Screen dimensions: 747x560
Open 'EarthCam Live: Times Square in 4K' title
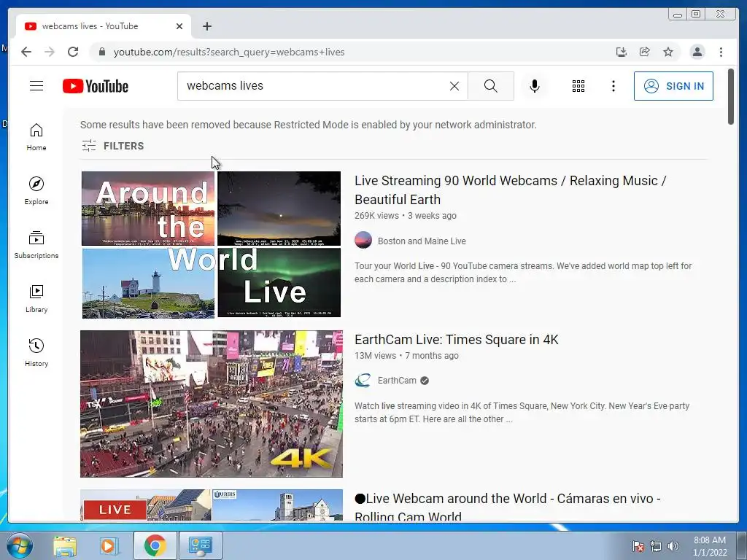click(457, 340)
